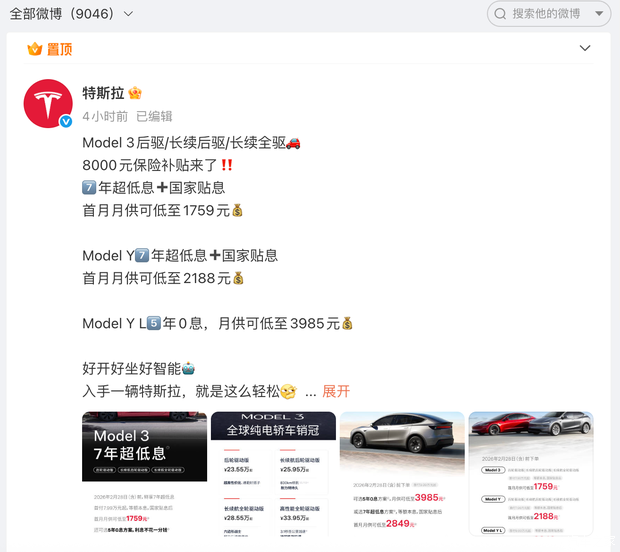Click the red car emoji after 长续全驱

click(293, 143)
